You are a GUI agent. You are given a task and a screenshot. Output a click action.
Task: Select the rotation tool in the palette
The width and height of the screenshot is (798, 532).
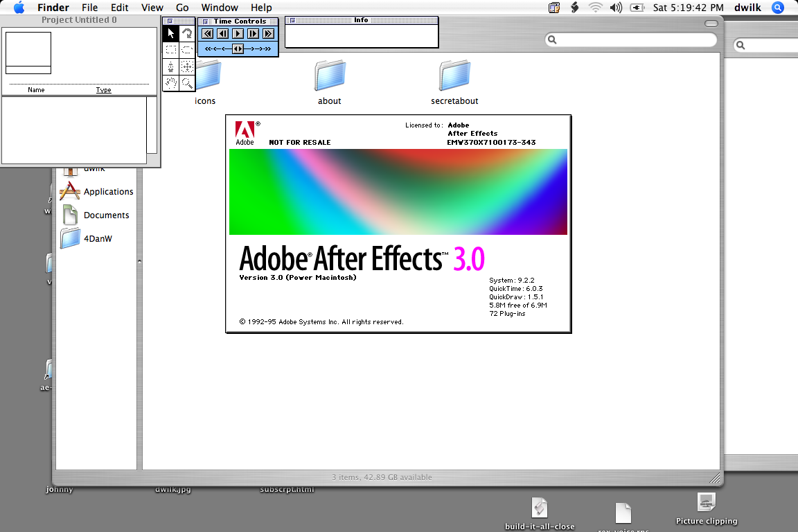(187, 34)
